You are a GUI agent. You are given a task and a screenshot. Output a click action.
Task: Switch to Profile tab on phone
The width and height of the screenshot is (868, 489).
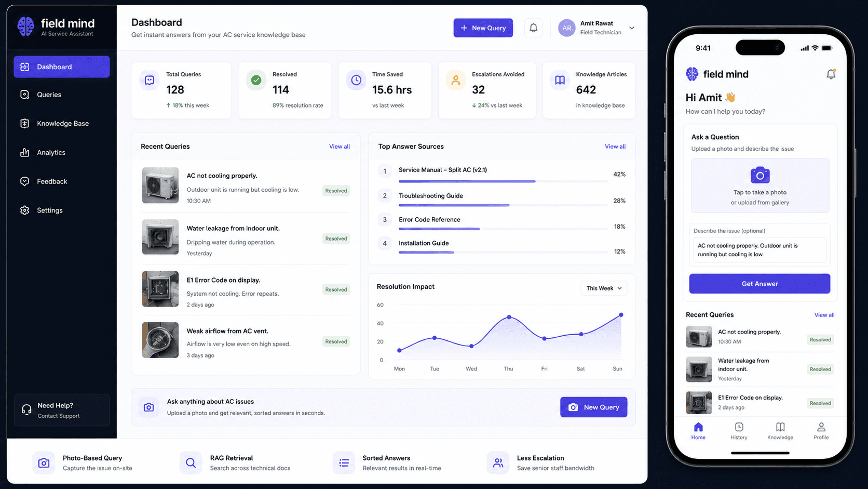click(x=821, y=431)
